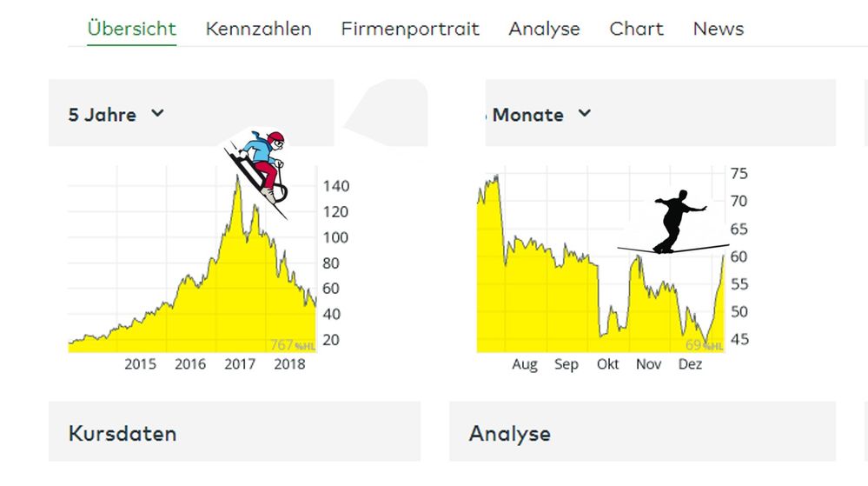Click chevron arrow next to Monate
This screenshot has width=868, height=486.
tap(585, 114)
